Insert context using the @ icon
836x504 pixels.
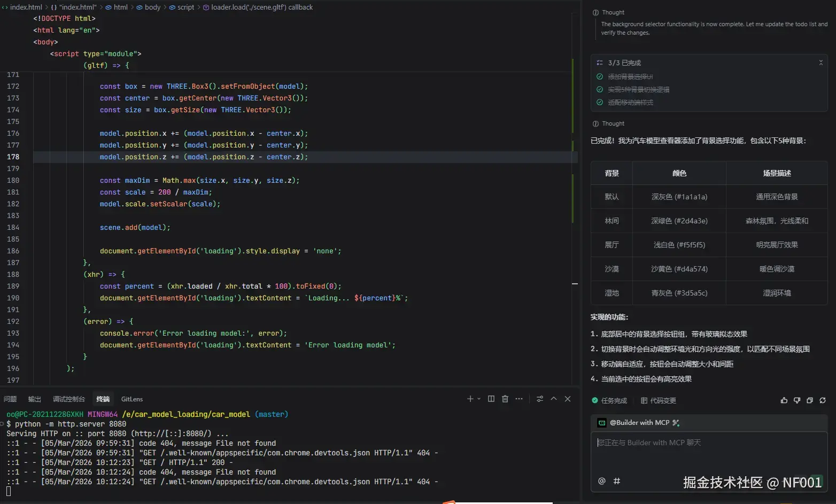(x=602, y=481)
